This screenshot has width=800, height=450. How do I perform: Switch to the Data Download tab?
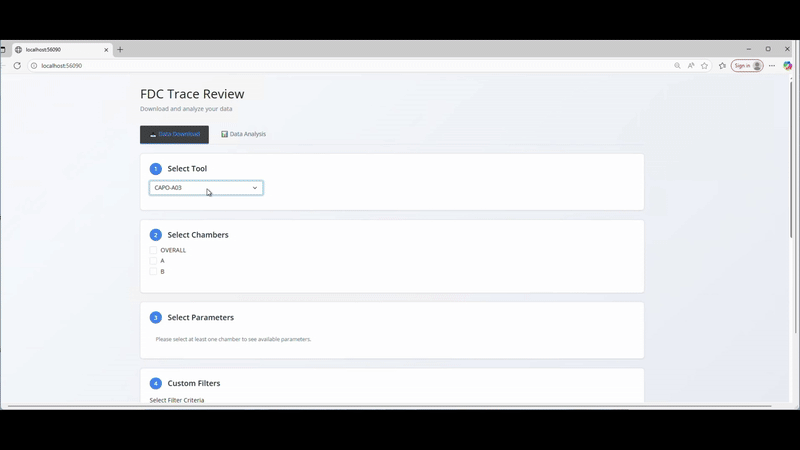[174, 134]
